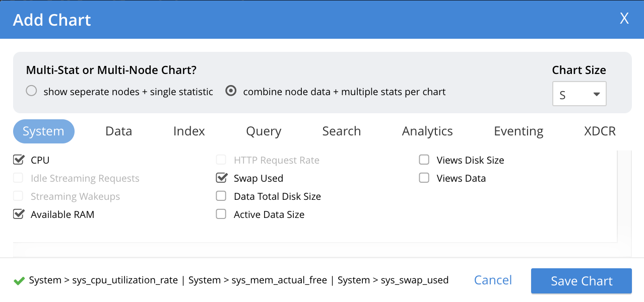Uncheck the CPU checkbox
Screen dimensions: 644x302
(19, 160)
